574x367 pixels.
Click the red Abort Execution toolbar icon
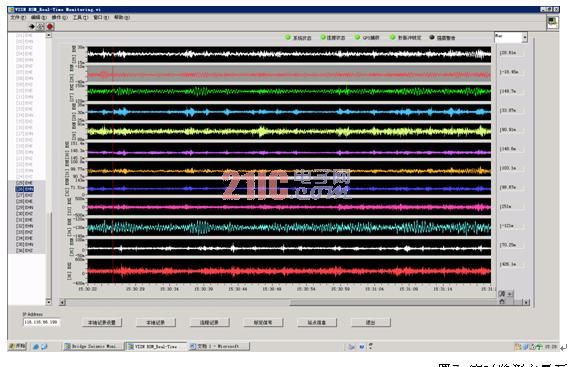pos(50,26)
